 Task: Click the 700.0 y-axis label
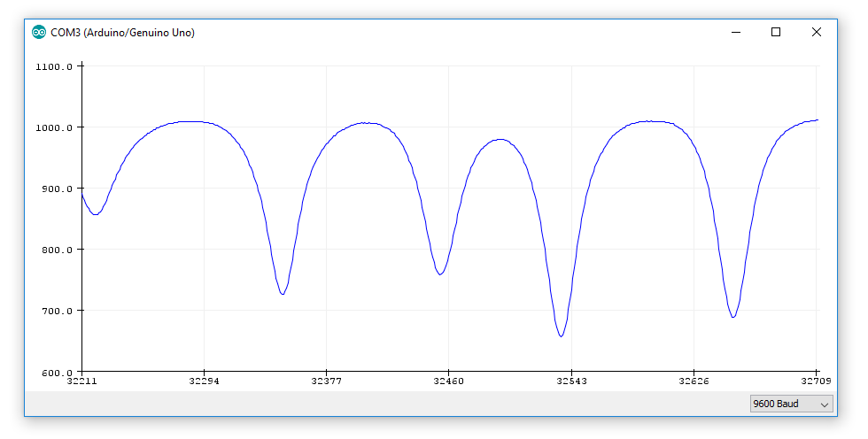(57, 311)
